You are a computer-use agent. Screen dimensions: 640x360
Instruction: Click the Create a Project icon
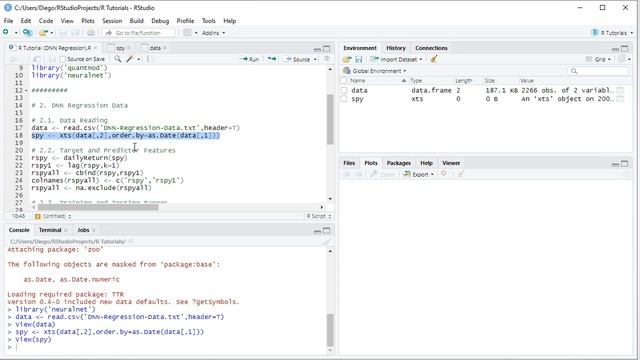click(27, 32)
